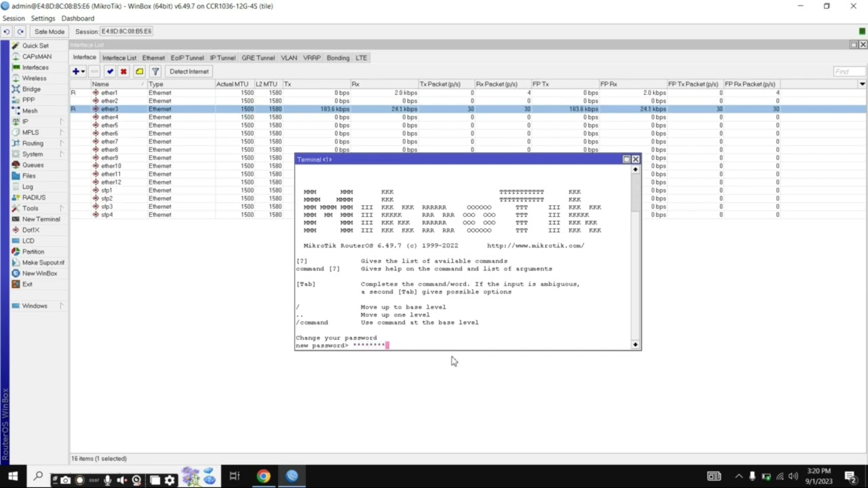
Task: Expand the System submenu
Action: pos(38,155)
